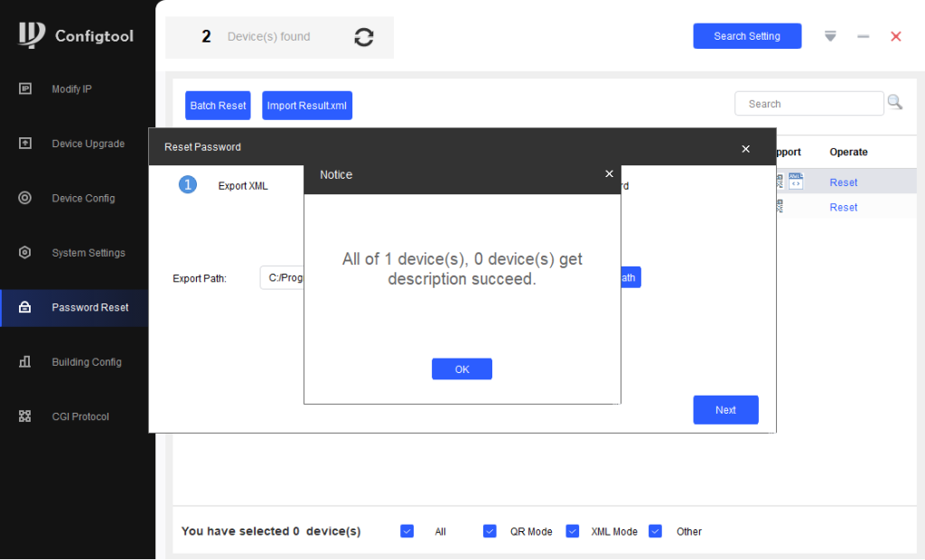This screenshot has width=925, height=560.
Task: Click the System Settings sidebar icon
Action: (25, 253)
